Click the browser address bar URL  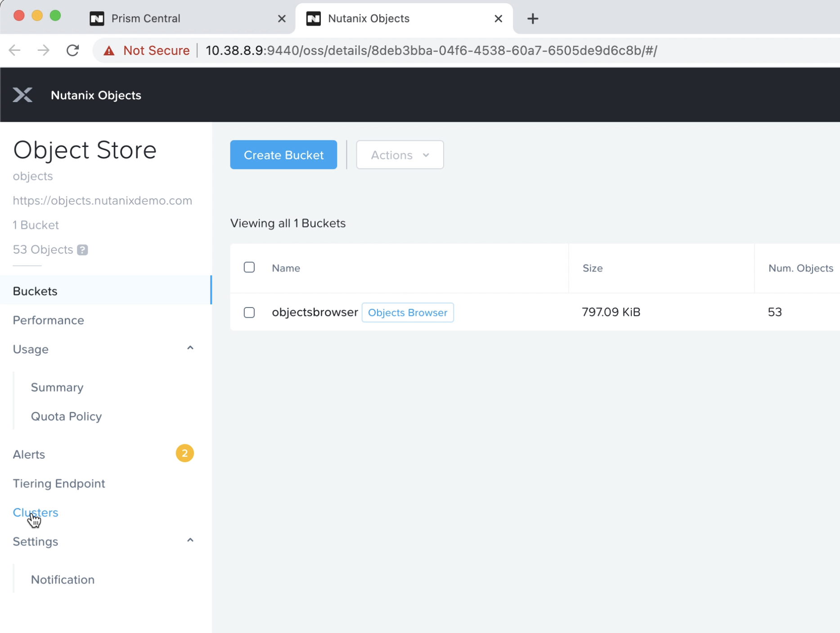[x=431, y=50]
